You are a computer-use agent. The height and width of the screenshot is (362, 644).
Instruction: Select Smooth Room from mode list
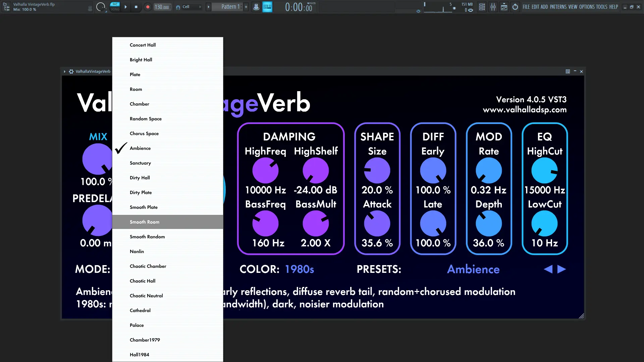pyautogui.click(x=145, y=222)
